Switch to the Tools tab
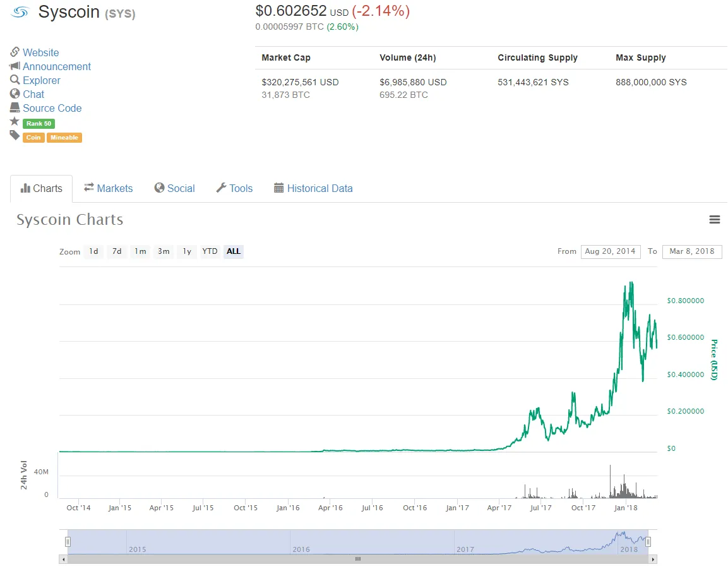This screenshot has width=728, height=569. tap(234, 188)
